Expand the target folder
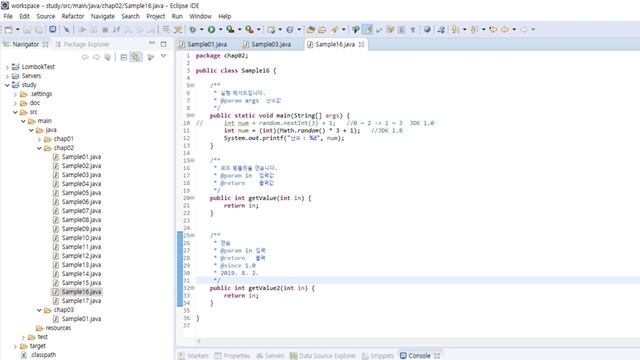This screenshot has width=640, height=360. point(15,346)
